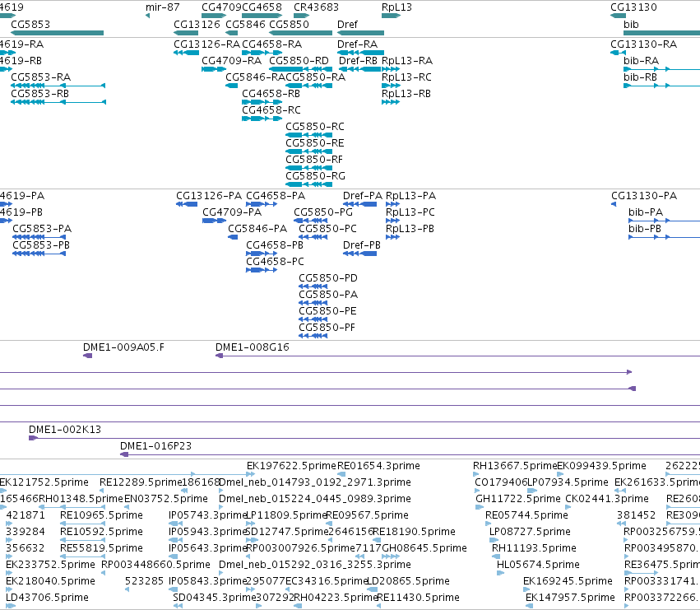Click EST LP08727.5prime
This screenshot has width=700, height=610.
pyautogui.click(x=530, y=533)
